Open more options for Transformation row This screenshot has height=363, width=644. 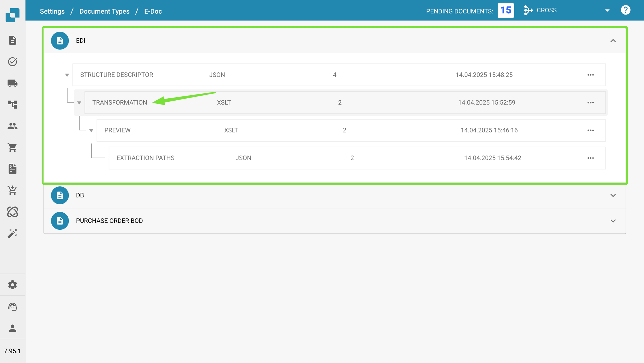(x=590, y=103)
